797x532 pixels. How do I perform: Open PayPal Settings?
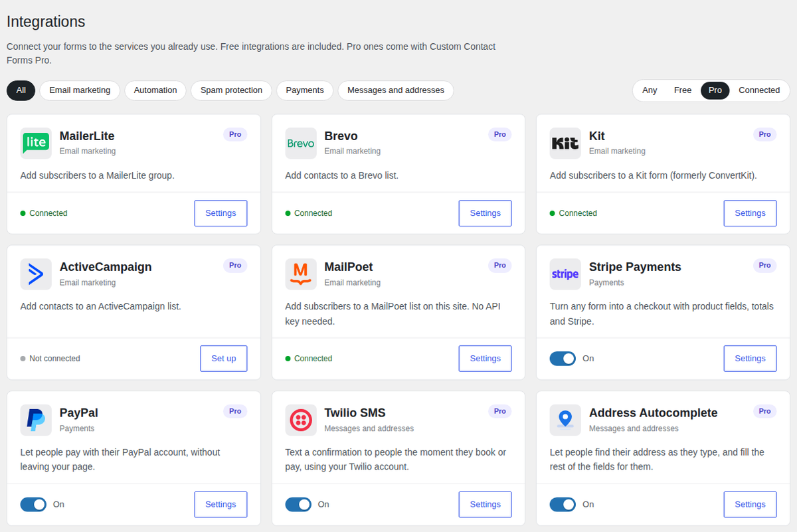tap(221, 505)
